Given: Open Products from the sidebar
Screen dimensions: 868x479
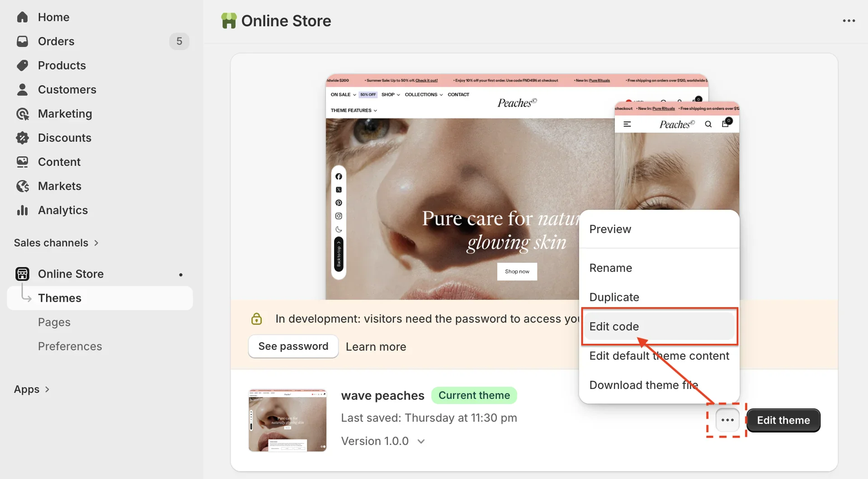Looking at the screenshot, I should [x=22, y=65].
